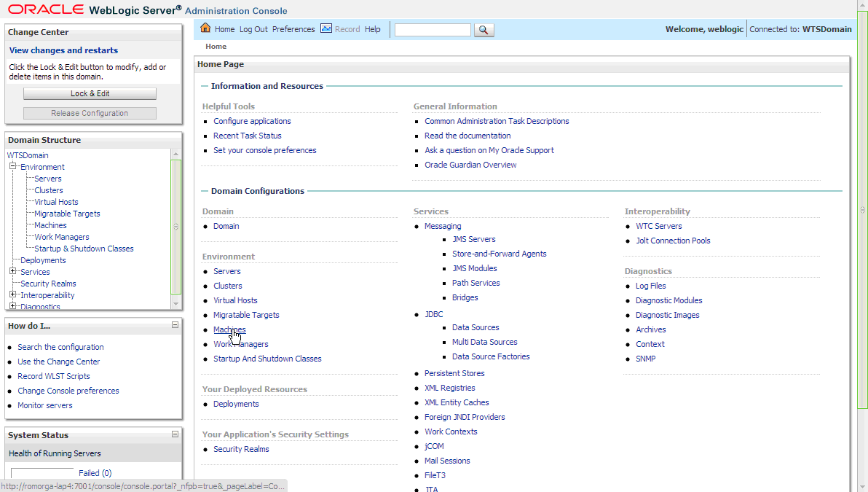Click JMS Servers under Messaging
Image resolution: width=868 pixels, height=492 pixels.
[x=474, y=238]
